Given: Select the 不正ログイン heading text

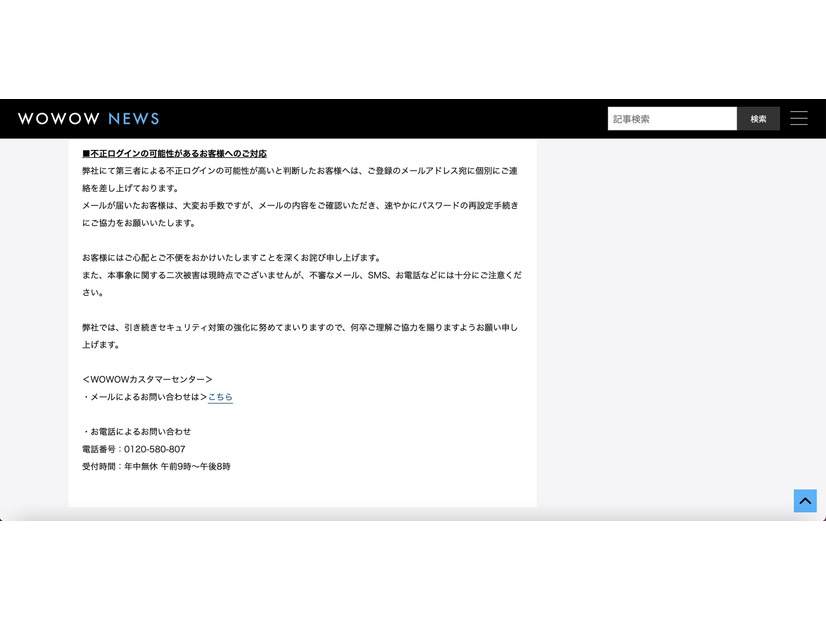Looking at the screenshot, I should tap(173, 153).
